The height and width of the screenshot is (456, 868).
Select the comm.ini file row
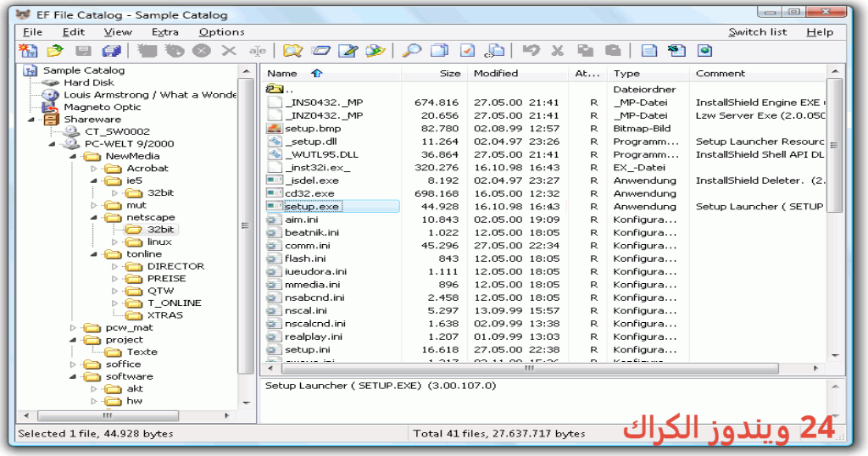545,245
